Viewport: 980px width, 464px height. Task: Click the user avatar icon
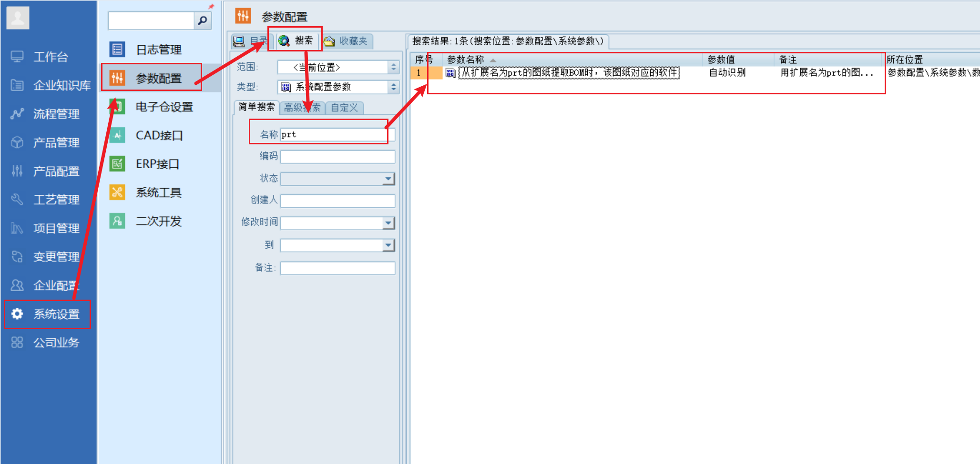(x=18, y=18)
